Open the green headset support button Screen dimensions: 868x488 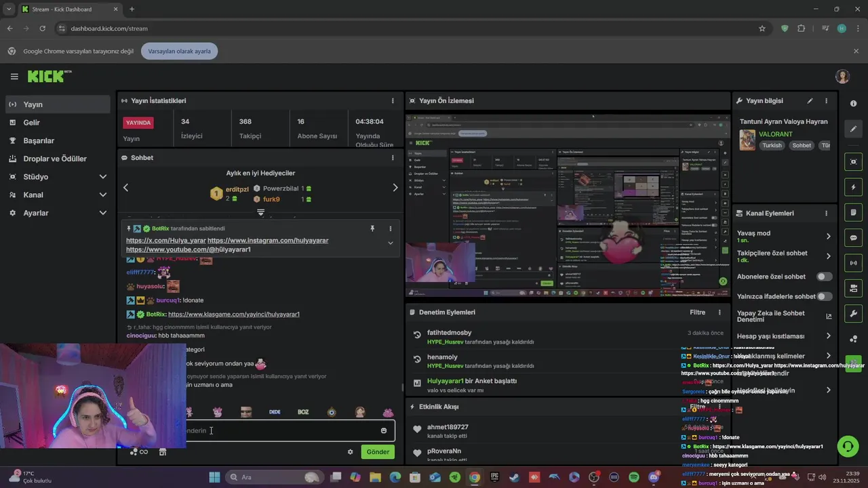(848, 446)
